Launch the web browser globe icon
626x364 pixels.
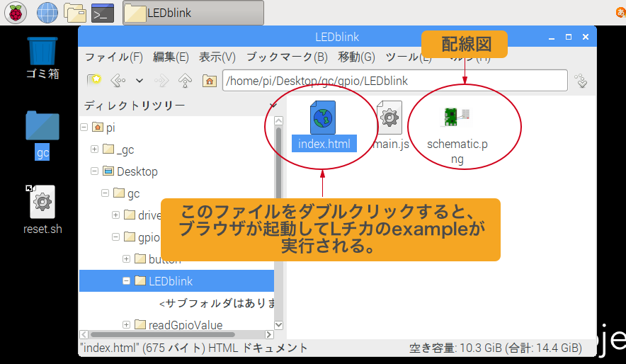point(47,12)
